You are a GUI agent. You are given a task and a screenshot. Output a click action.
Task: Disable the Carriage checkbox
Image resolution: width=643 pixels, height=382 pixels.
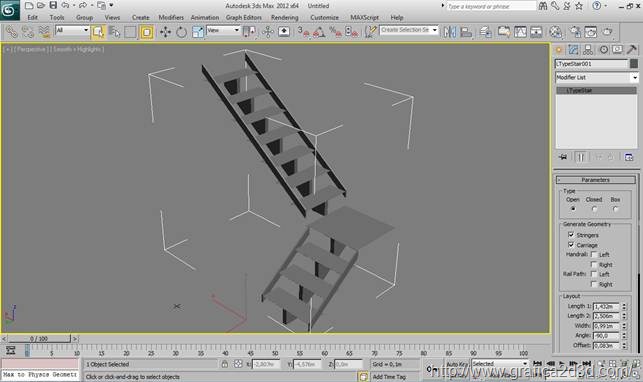tap(571, 245)
